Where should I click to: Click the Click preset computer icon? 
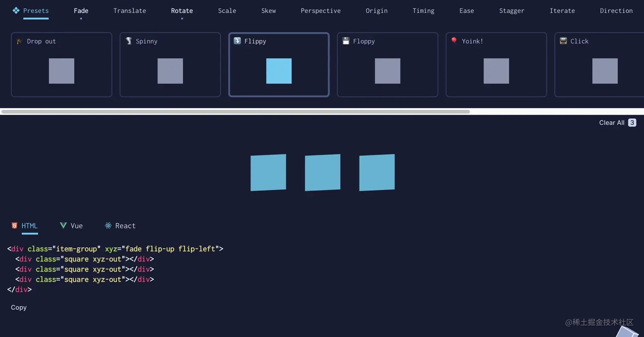[x=563, y=41]
